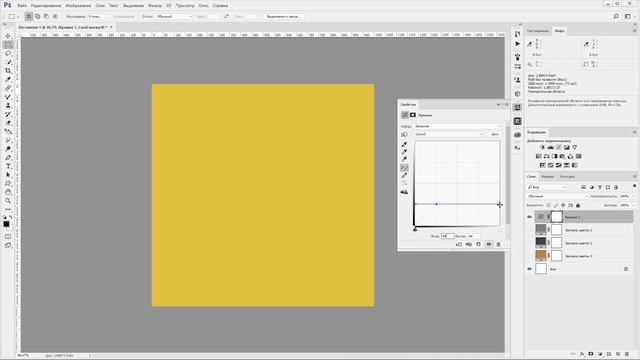
Task: Open the Adjustments panel flyout menu
Action: click(x=634, y=132)
